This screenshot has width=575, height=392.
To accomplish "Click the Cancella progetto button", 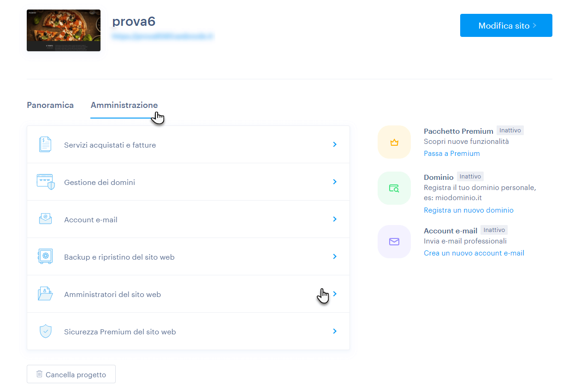I will tap(71, 374).
